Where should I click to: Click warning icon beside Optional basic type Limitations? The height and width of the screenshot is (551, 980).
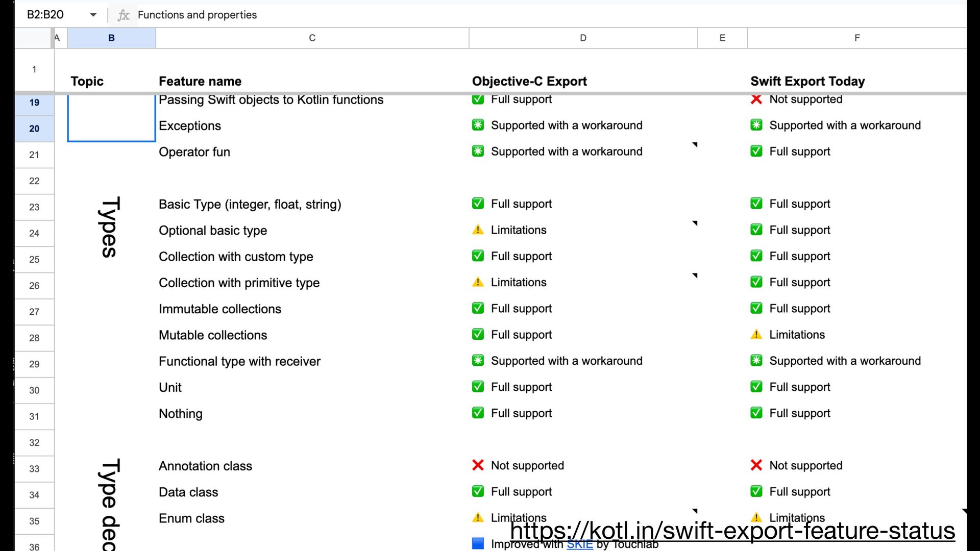click(x=478, y=230)
